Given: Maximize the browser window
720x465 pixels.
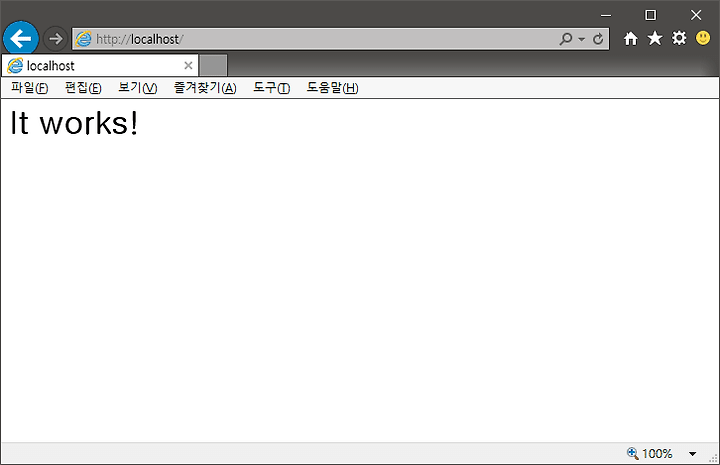Looking at the screenshot, I should coord(651,15).
